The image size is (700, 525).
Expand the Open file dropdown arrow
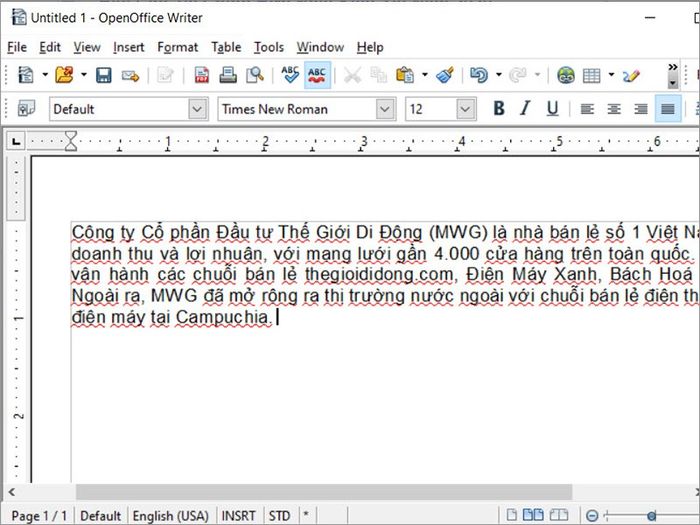click(x=84, y=75)
